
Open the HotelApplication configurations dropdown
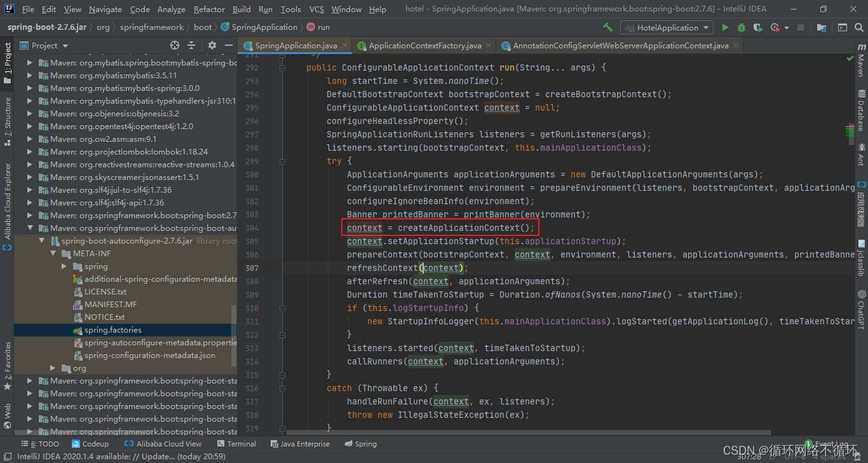tap(666, 27)
